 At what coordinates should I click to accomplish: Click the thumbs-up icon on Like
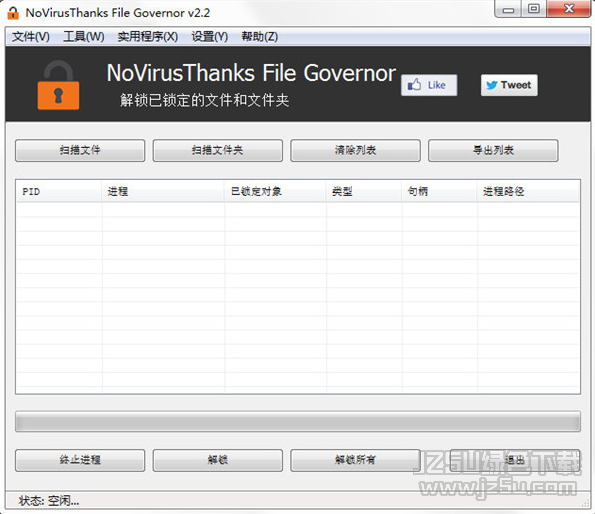coord(414,85)
